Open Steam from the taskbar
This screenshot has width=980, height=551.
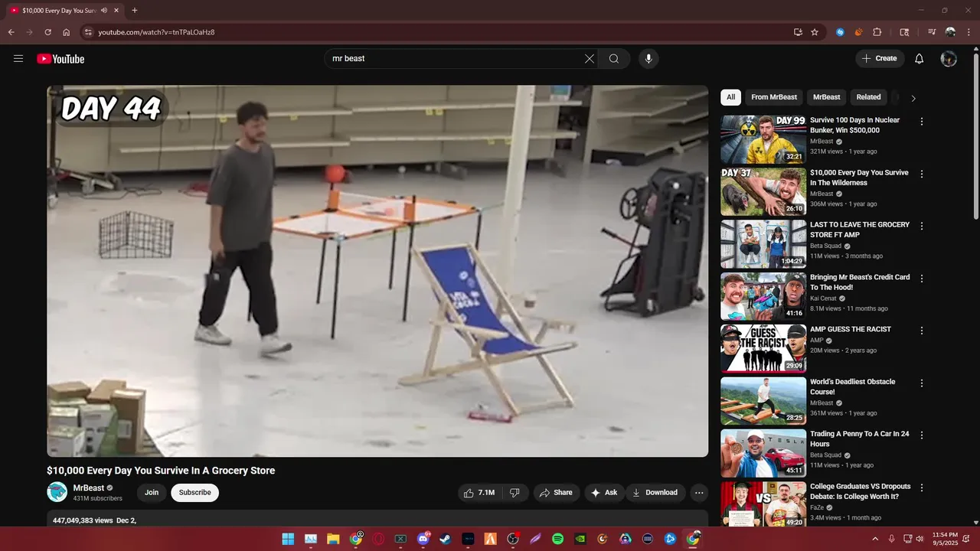tap(446, 539)
